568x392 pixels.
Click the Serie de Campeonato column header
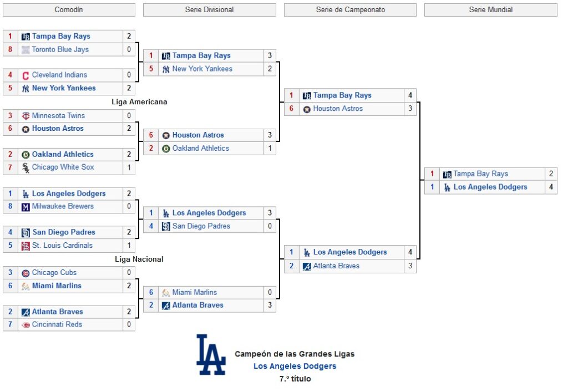[x=351, y=10]
